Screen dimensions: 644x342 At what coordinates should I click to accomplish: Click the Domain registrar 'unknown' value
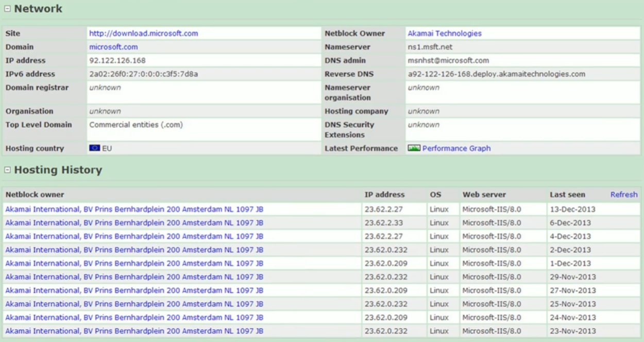[x=105, y=88]
